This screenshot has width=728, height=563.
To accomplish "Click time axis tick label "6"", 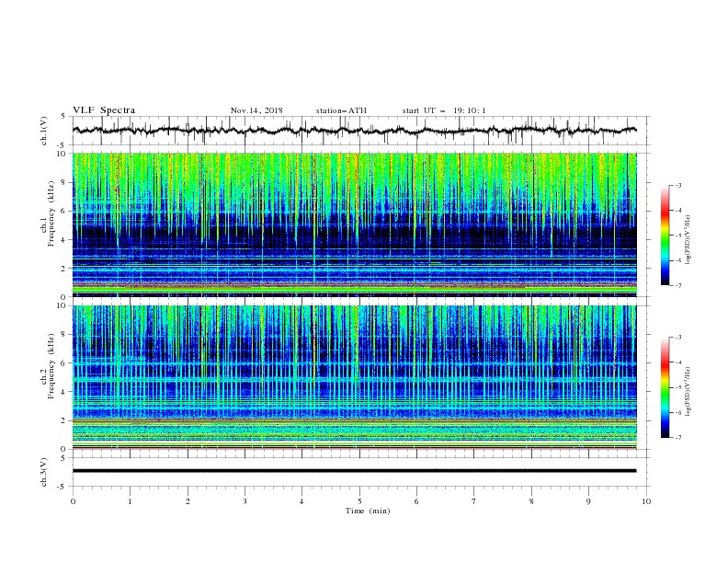I will coord(416,501).
